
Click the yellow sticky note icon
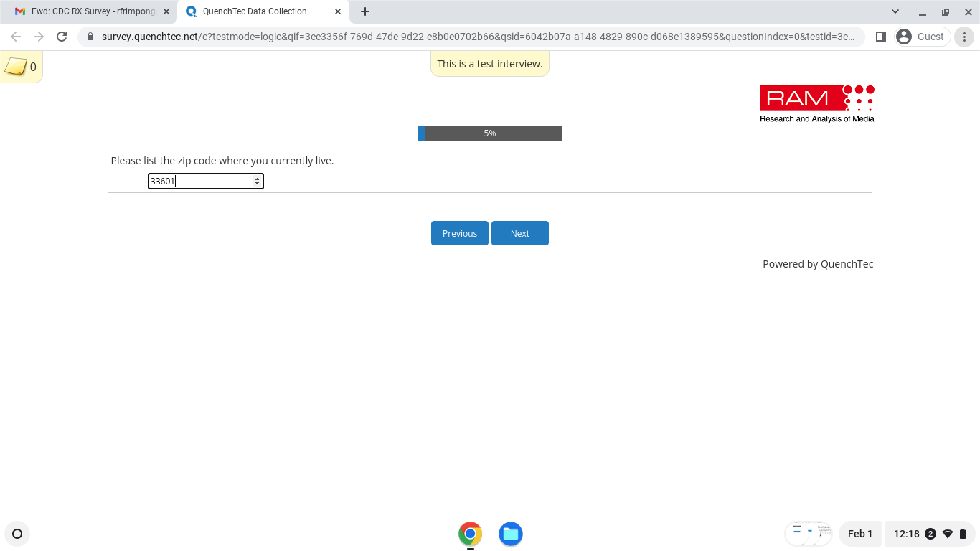(x=16, y=67)
